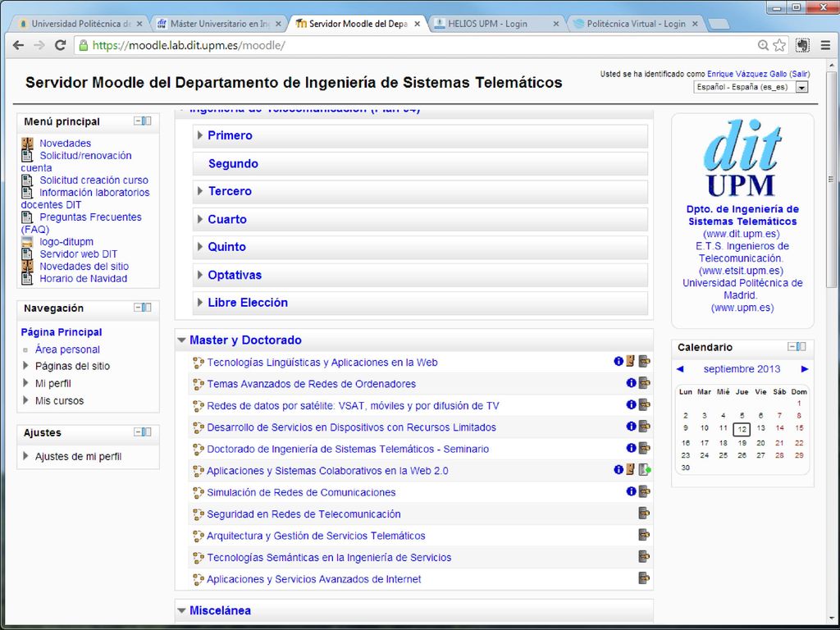Dock the Menú principal block

(147, 121)
